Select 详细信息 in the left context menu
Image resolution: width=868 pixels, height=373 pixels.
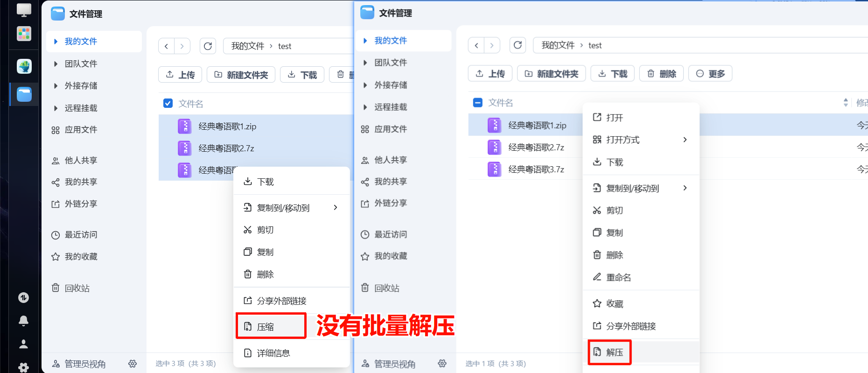291,353
